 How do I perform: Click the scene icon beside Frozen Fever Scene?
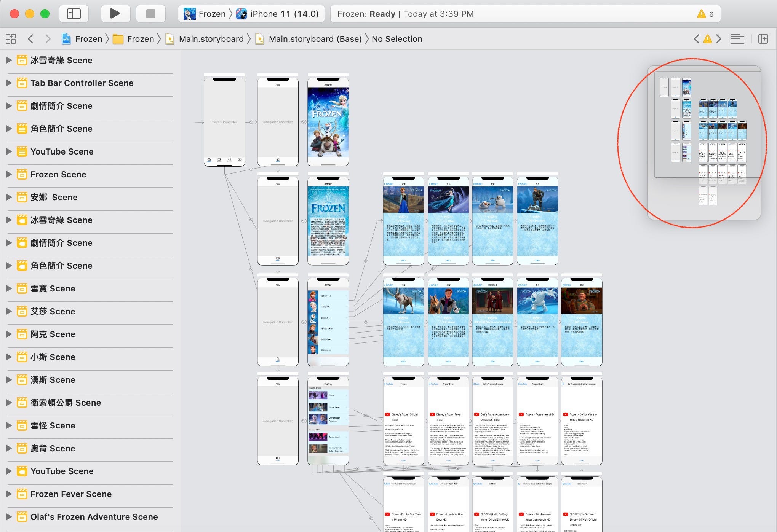(x=21, y=494)
